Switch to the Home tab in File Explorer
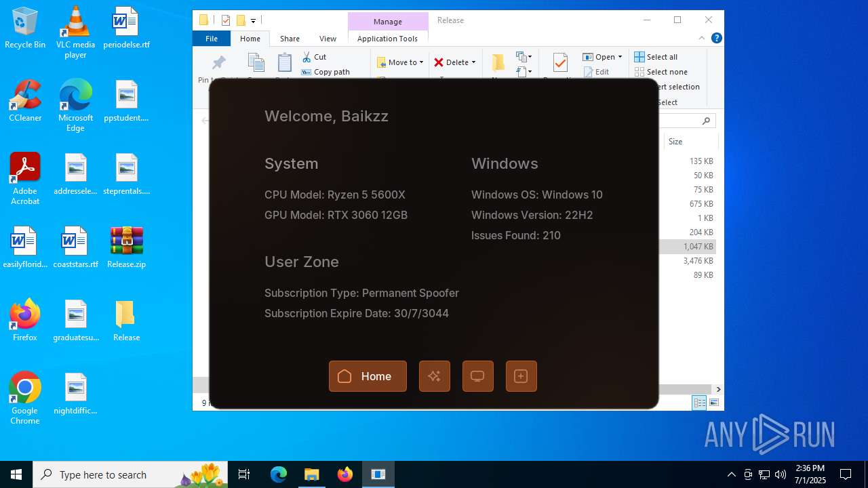 coord(250,39)
